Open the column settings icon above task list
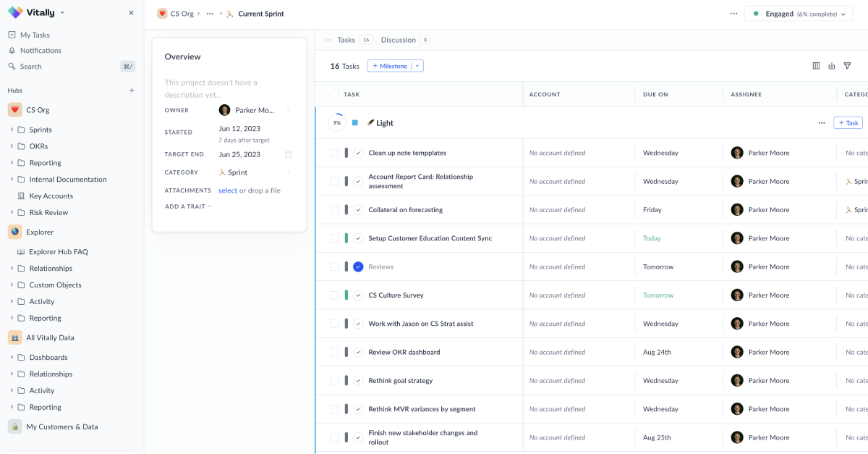The height and width of the screenshot is (454, 868). pos(817,65)
